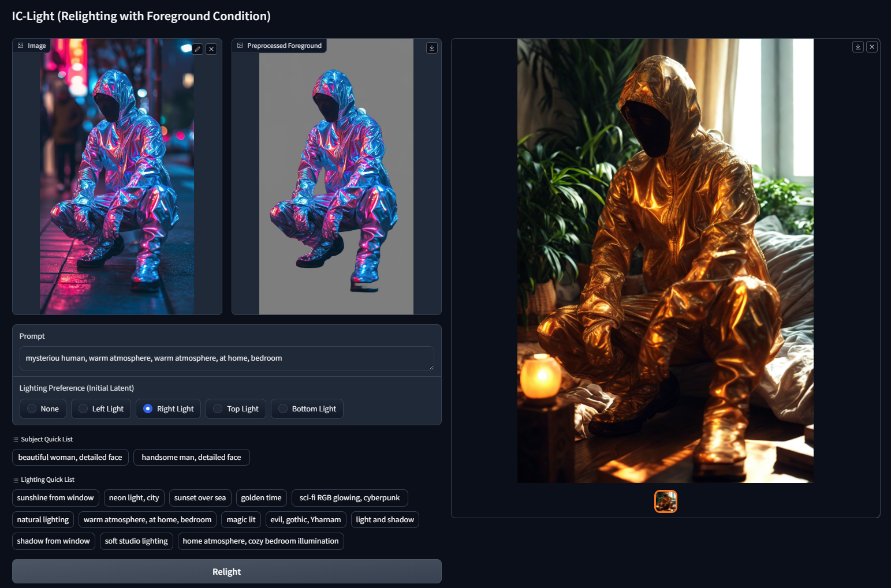
Task: Apply 'sunshine from window' lighting preset
Action: tap(55, 498)
